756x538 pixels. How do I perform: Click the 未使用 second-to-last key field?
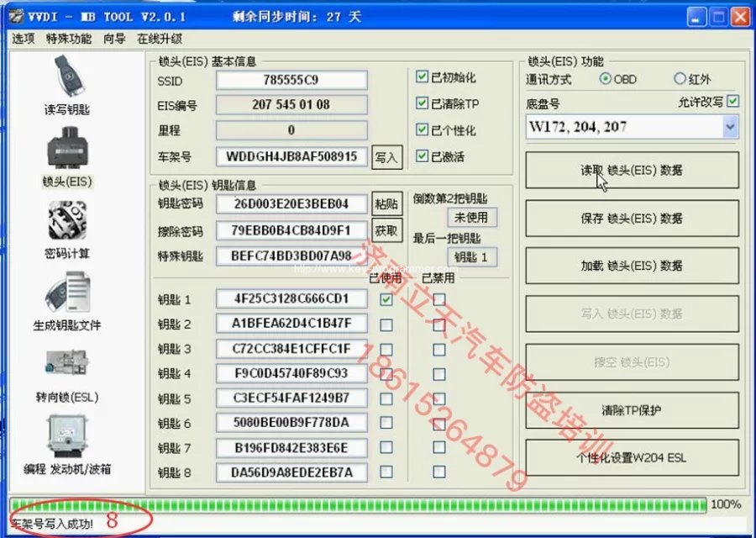[471, 218]
